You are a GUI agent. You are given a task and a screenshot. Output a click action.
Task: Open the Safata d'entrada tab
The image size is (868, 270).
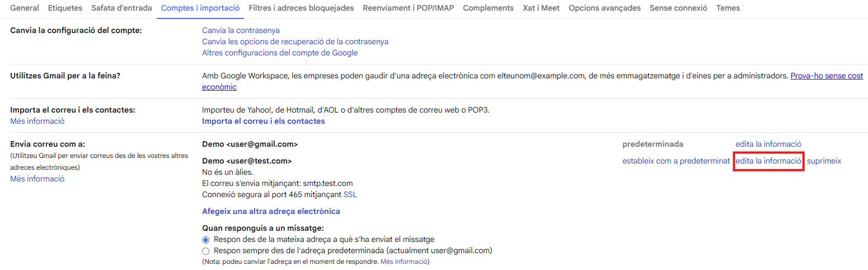[x=121, y=8]
